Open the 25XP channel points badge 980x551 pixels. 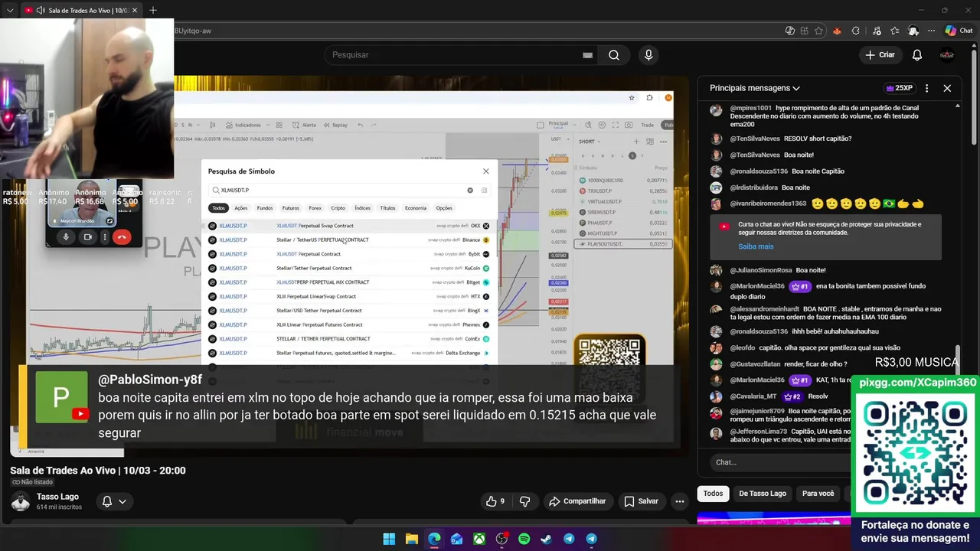tap(900, 88)
